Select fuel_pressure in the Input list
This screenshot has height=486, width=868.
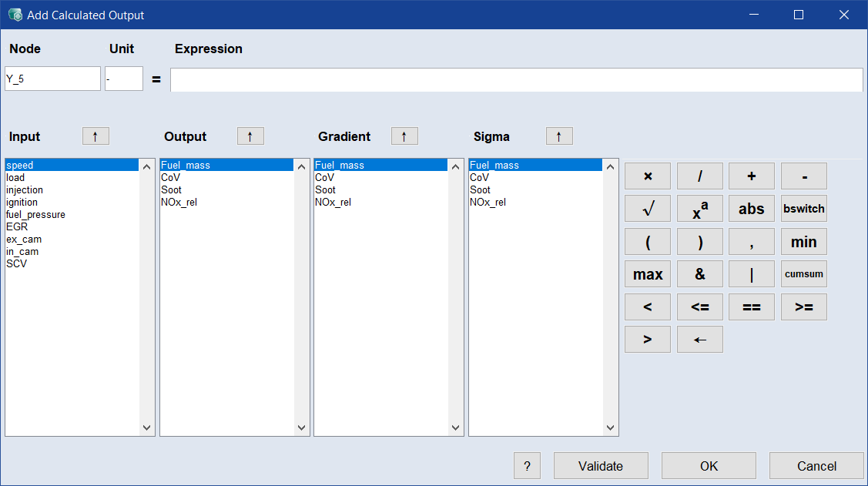click(35, 215)
